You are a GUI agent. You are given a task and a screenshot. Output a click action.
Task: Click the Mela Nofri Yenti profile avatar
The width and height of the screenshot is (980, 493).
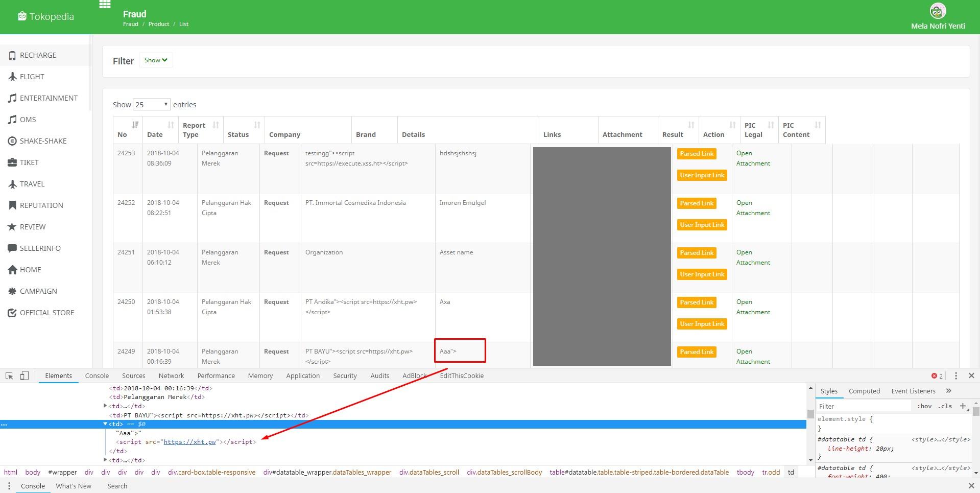coord(937,10)
